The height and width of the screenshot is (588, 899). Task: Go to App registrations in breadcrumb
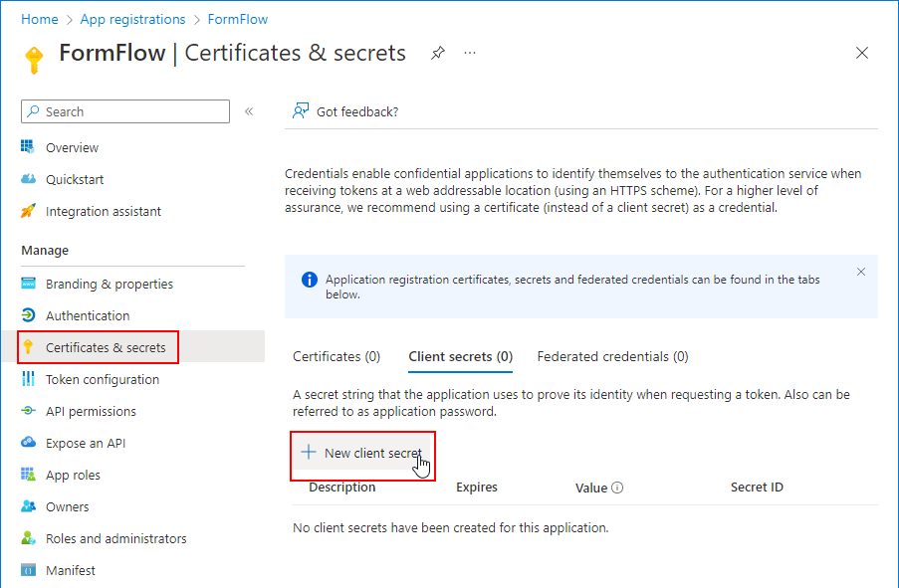(132, 19)
